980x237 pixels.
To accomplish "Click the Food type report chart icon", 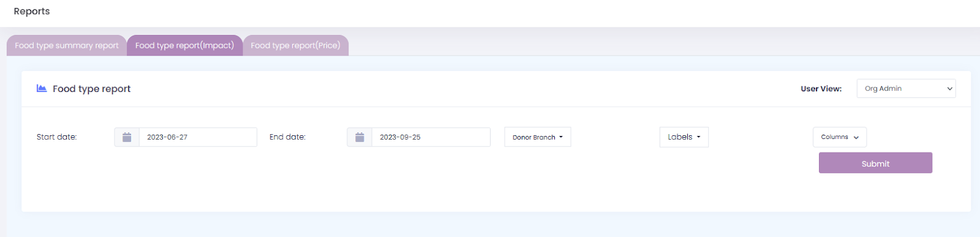I will coord(42,88).
